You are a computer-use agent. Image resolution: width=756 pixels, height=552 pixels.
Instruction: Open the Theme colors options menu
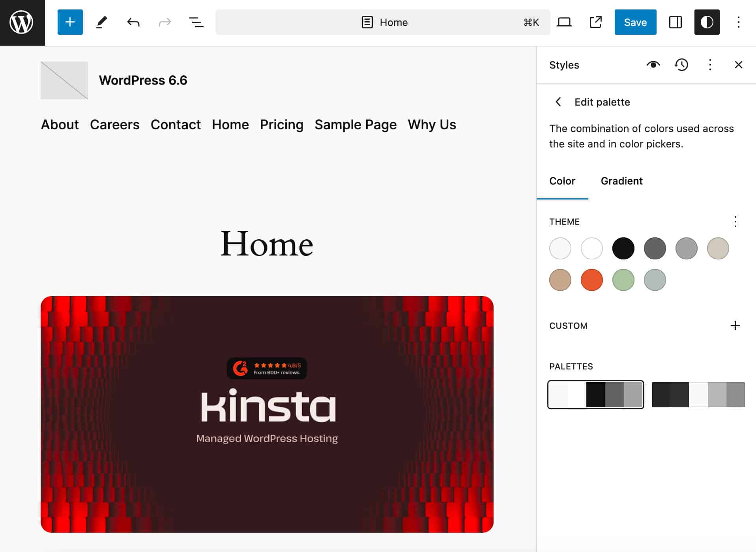coord(735,222)
